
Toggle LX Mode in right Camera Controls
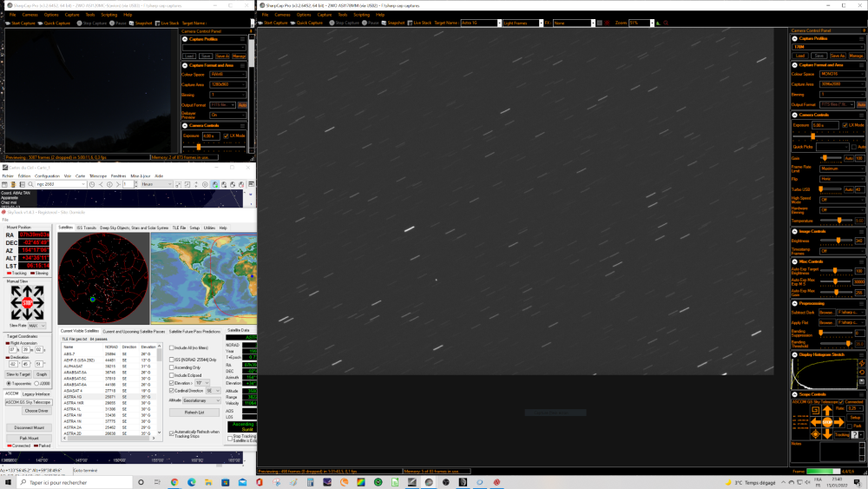pos(845,125)
